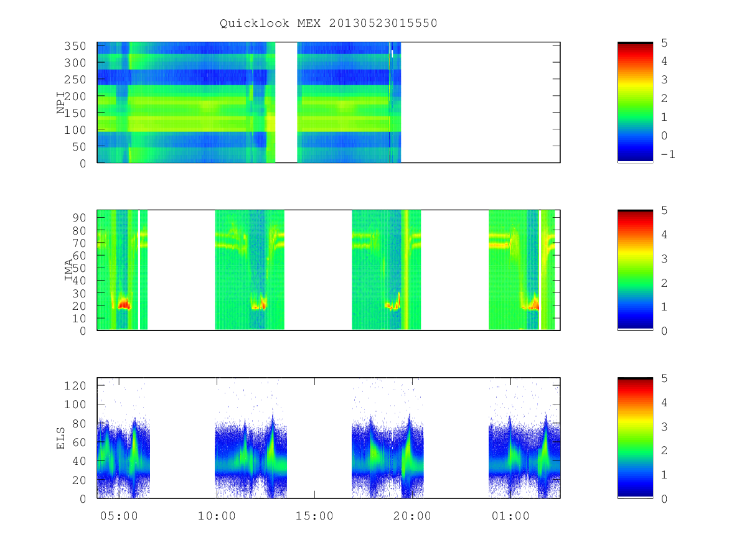Click the IMA color scale bar

635,270
